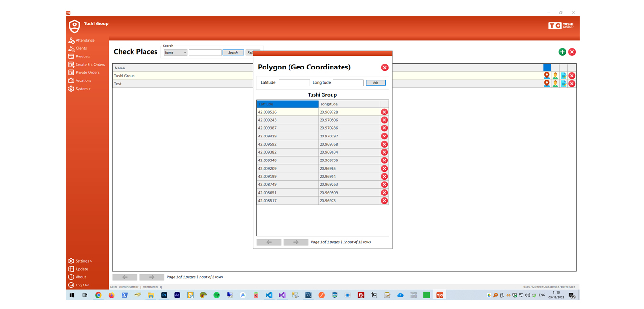
Task: Open Photoshop from the taskbar
Action: (164, 295)
